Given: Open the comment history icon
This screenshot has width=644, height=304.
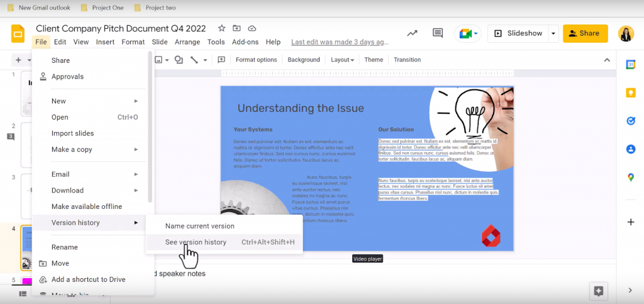Looking at the screenshot, I should (438, 33).
